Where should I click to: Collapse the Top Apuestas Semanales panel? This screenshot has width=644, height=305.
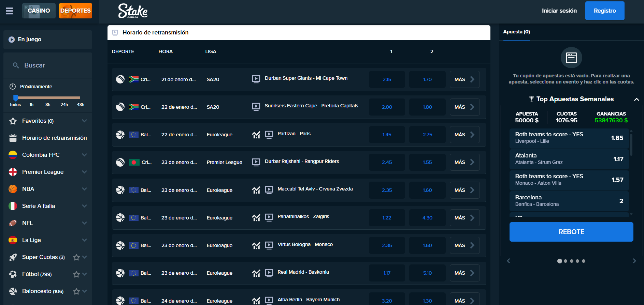point(636,100)
